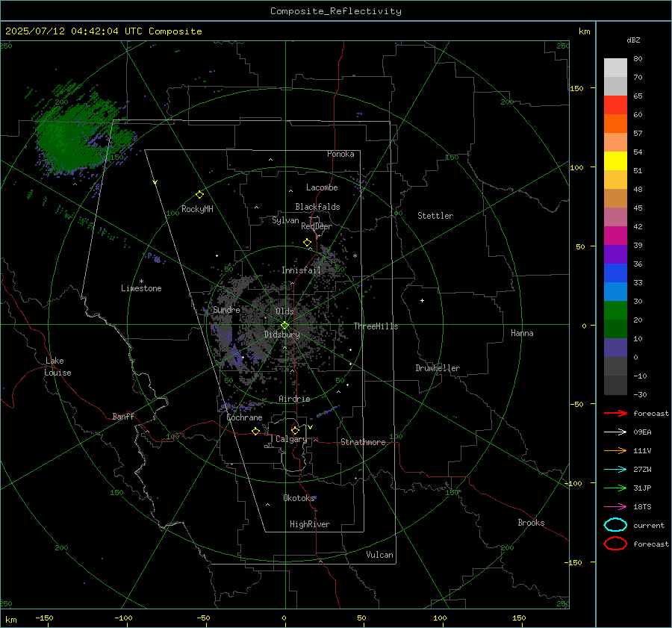Click the light blue 33-30 dBZ swatch
The width and height of the screenshot is (672, 628).
tap(615, 291)
